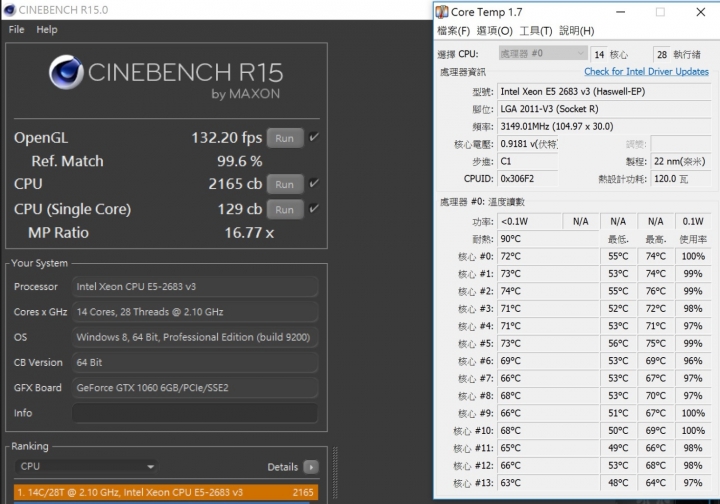Click the Ref. Match value 99.6 %
Image resolution: width=720 pixels, height=504 pixels.
(240, 161)
